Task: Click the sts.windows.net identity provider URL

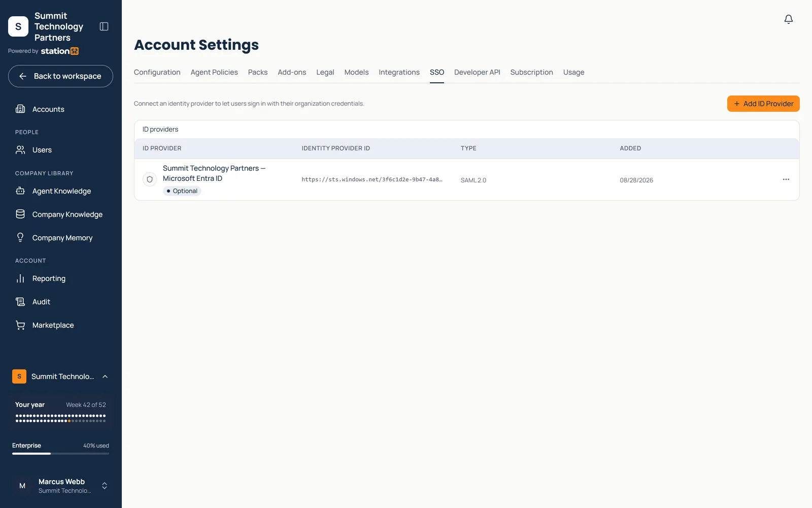Action: coord(372,179)
